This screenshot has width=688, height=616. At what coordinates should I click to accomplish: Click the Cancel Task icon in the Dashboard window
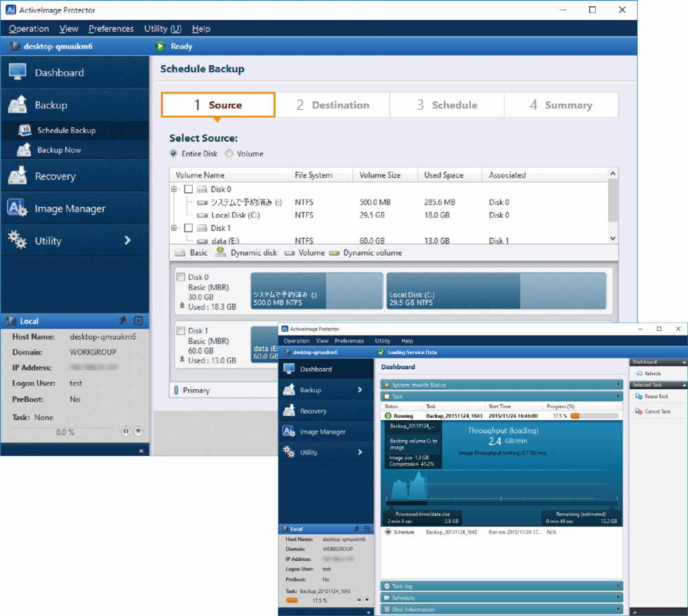[639, 411]
